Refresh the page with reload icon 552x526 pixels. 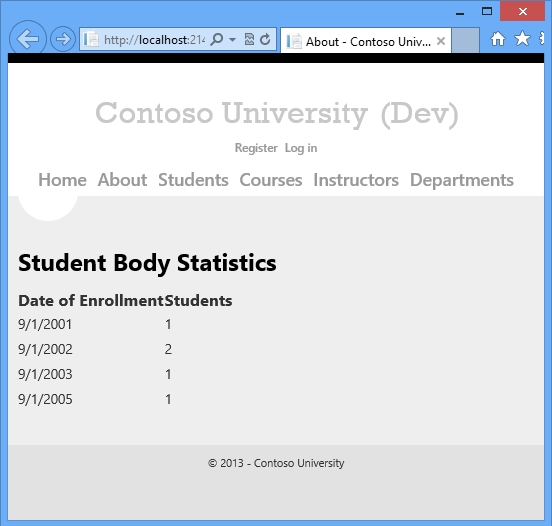(x=265, y=39)
